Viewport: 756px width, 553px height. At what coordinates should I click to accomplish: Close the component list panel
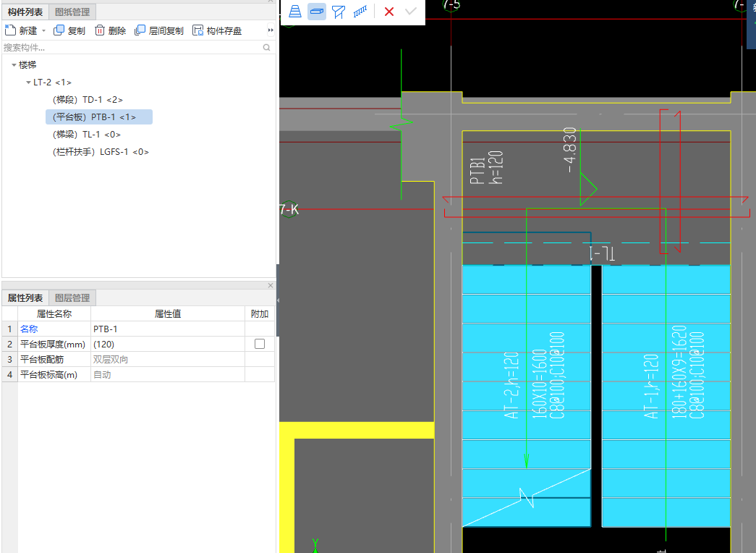point(271,1)
